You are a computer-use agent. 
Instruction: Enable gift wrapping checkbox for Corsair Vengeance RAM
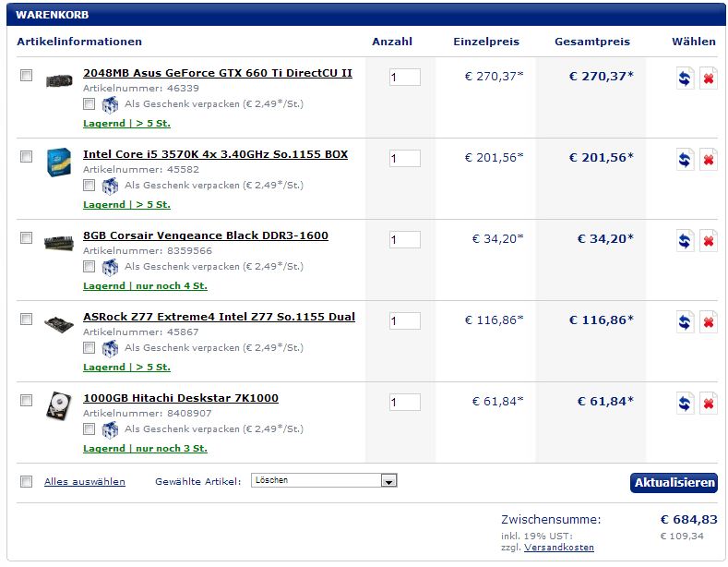(x=90, y=266)
